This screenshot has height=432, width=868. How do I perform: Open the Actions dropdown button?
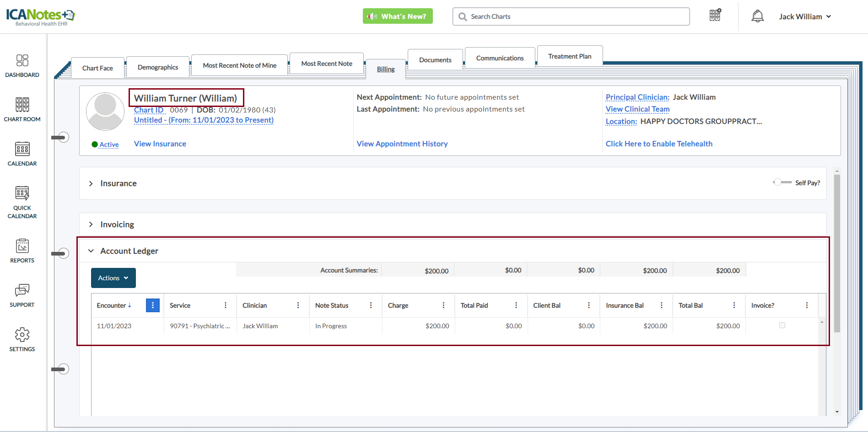[x=113, y=278]
